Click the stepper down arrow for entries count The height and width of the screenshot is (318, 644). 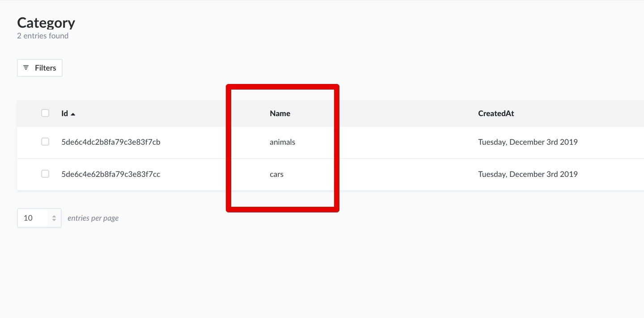coord(55,220)
